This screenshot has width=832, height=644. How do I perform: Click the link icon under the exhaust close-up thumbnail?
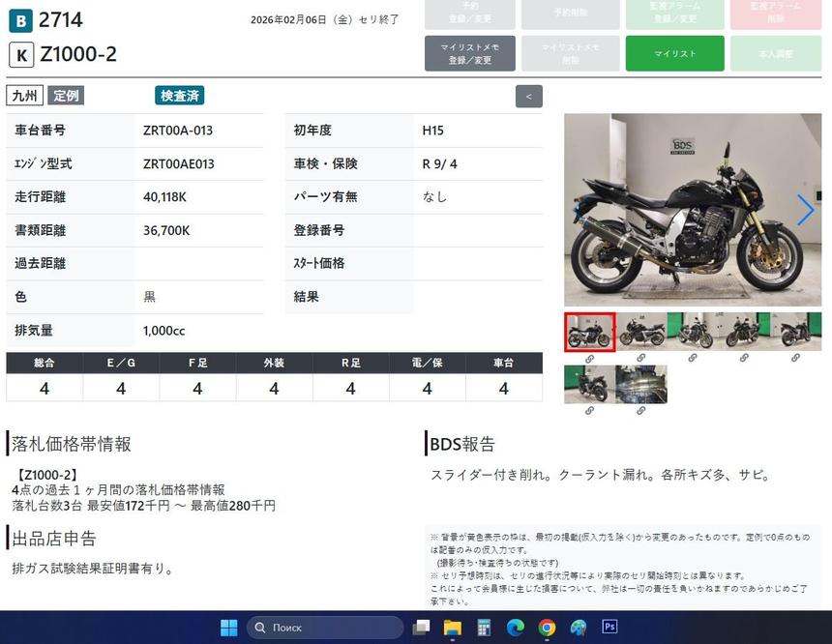coord(640,411)
